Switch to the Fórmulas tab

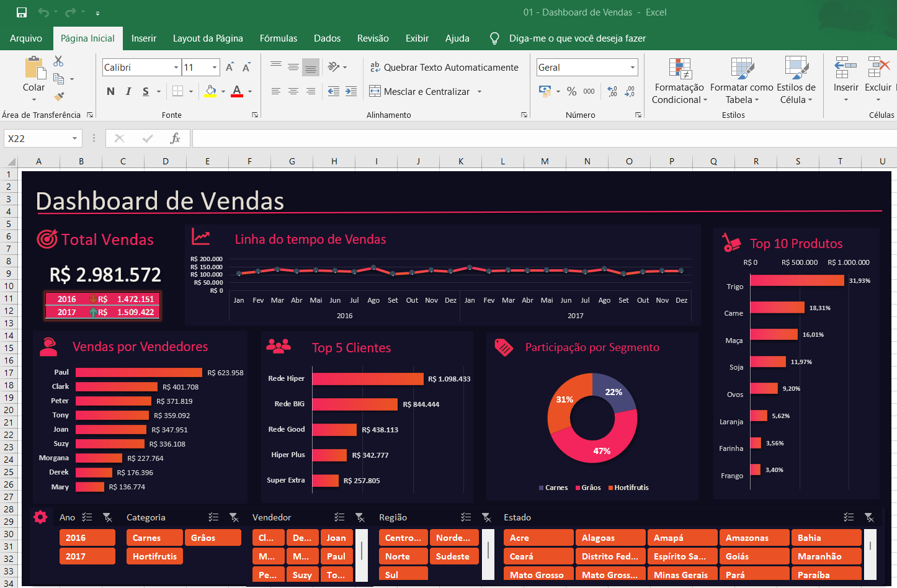click(279, 38)
